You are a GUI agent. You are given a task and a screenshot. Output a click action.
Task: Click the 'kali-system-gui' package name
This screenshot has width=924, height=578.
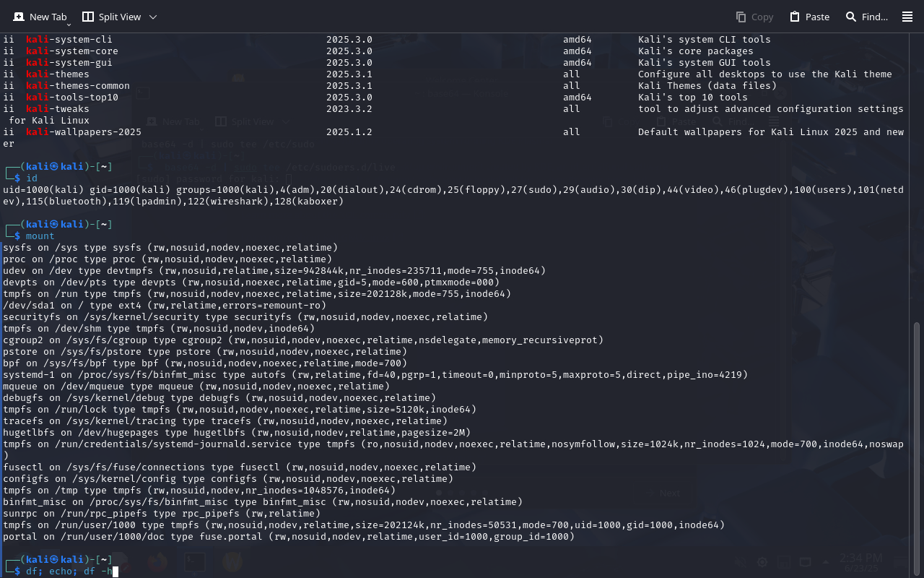(x=69, y=63)
